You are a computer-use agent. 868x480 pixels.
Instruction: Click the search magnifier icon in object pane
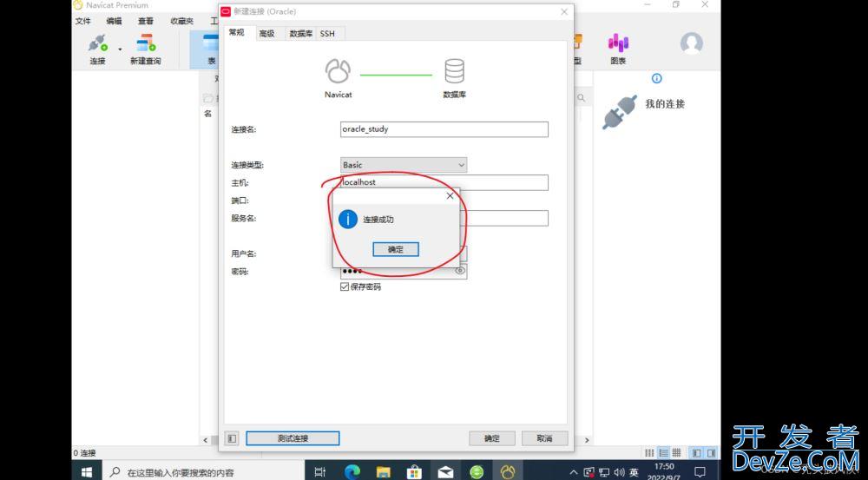[x=581, y=98]
